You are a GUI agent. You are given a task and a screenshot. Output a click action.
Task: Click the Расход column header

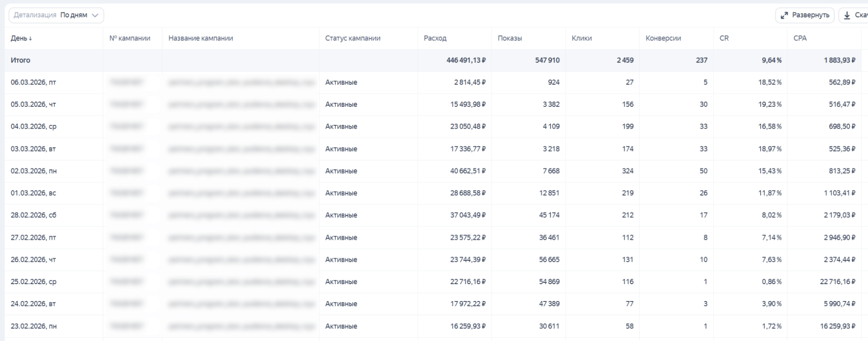pyautogui.click(x=435, y=38)
